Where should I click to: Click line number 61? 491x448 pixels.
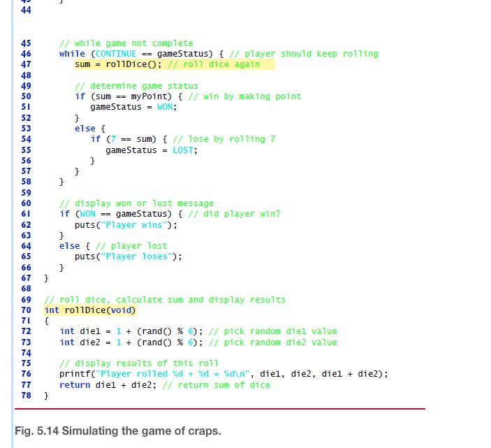[x=26, y=214]
